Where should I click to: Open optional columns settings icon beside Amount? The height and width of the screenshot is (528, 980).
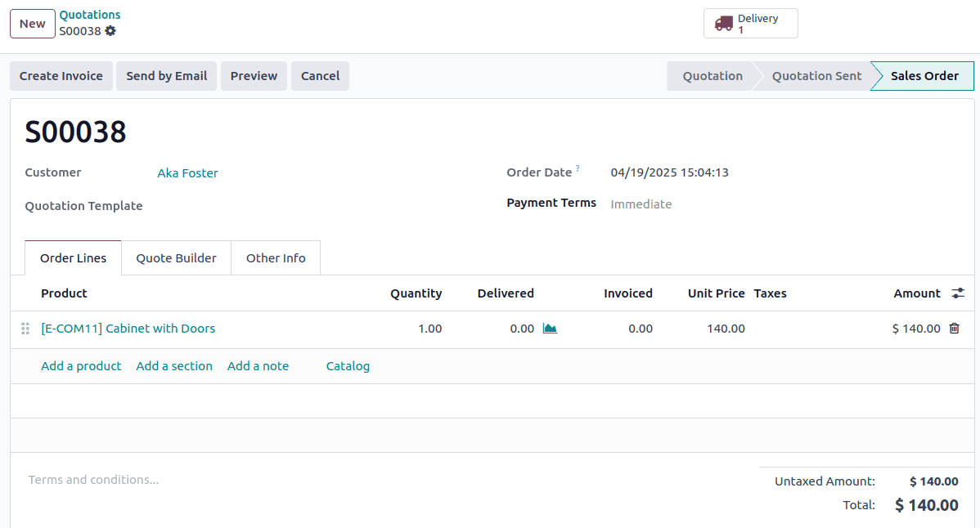click(x=957, y=293)
